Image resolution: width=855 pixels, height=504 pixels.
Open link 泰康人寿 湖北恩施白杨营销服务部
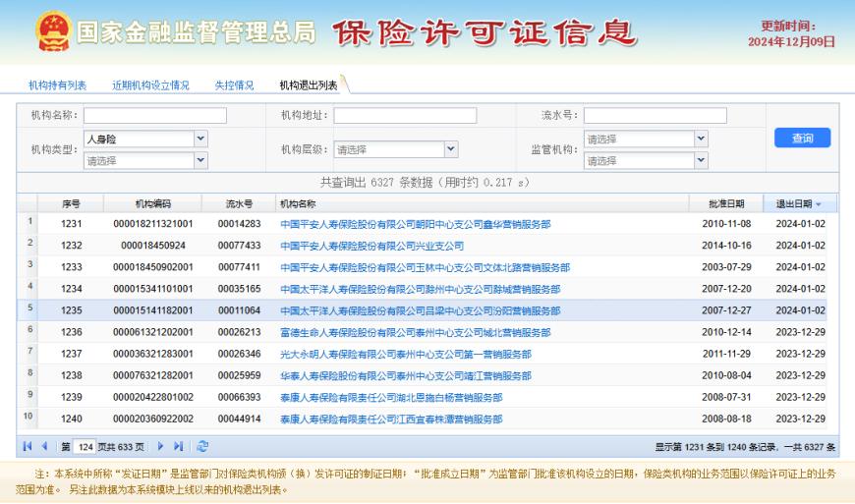coord(391,397)
